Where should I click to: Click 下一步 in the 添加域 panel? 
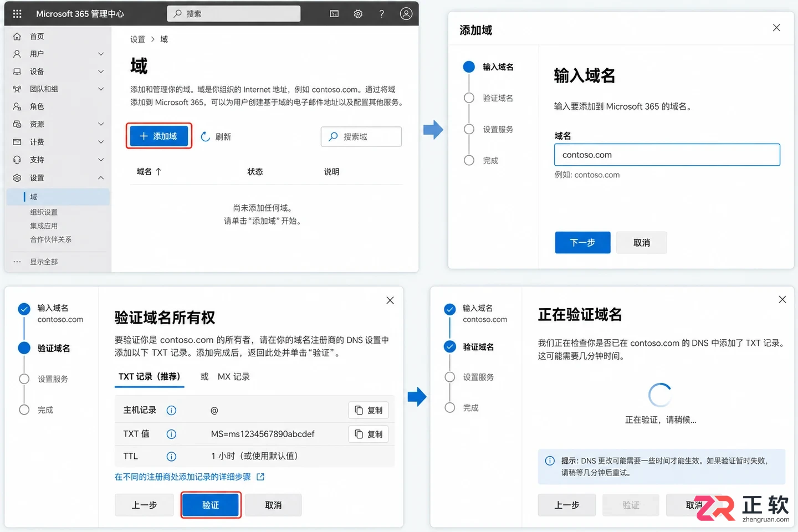tap(583, 243)
